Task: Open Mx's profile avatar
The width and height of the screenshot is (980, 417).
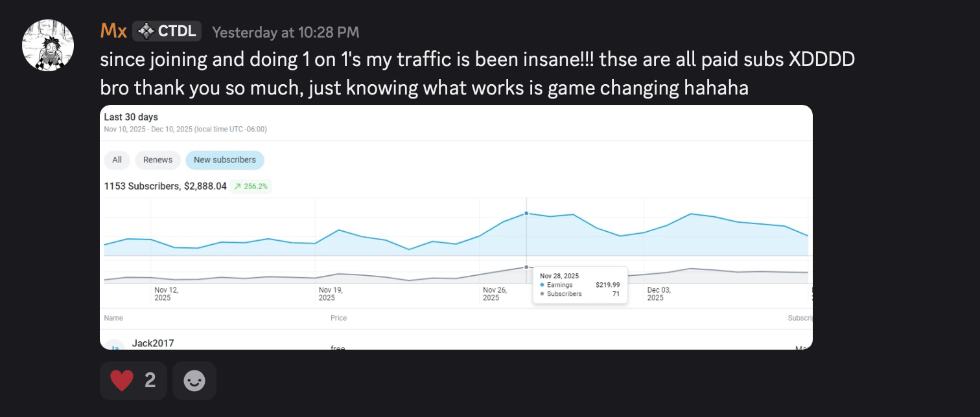Action: click(x=48, y=45)
